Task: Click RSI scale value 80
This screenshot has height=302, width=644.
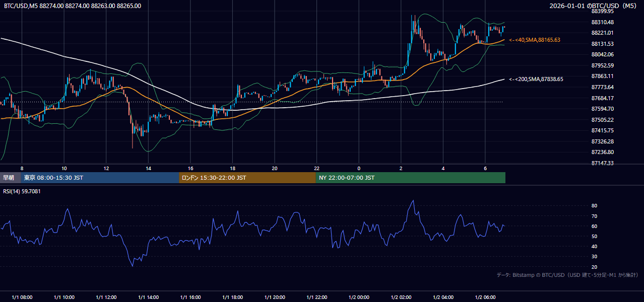Action: (x=594, y=206)
